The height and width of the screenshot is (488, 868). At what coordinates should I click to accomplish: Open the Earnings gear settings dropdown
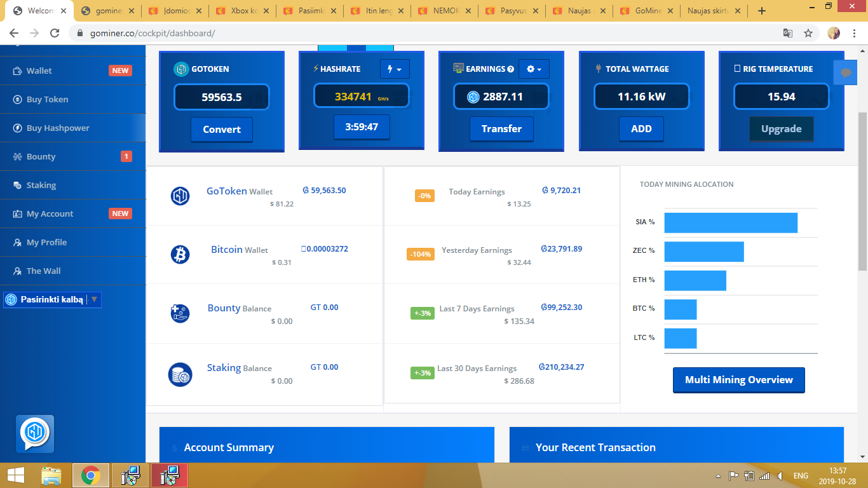tap(534, 69)
